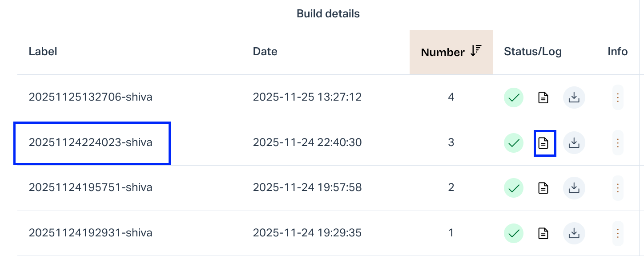Download build 20251125132706-shiva
The image size is (644, 260).
(574, 97)
